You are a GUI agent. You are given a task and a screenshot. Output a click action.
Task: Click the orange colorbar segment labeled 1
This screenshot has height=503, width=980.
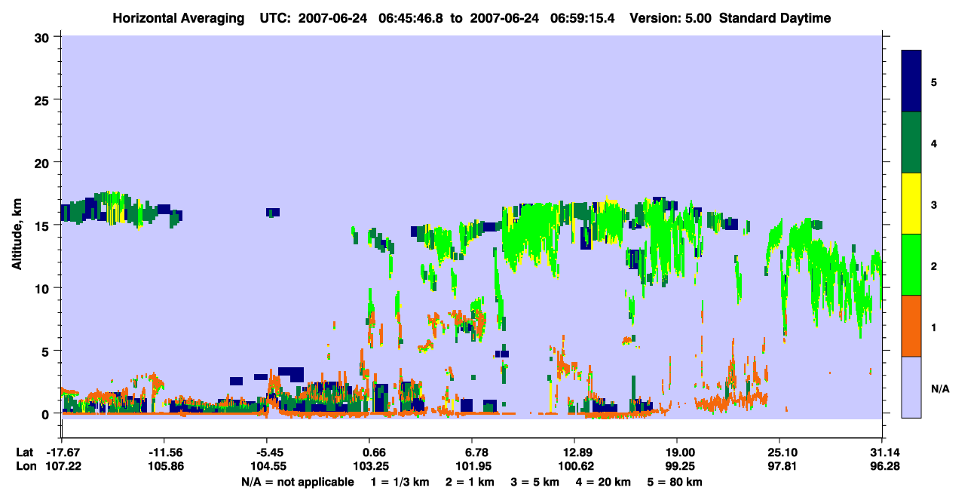pos(911,326)
